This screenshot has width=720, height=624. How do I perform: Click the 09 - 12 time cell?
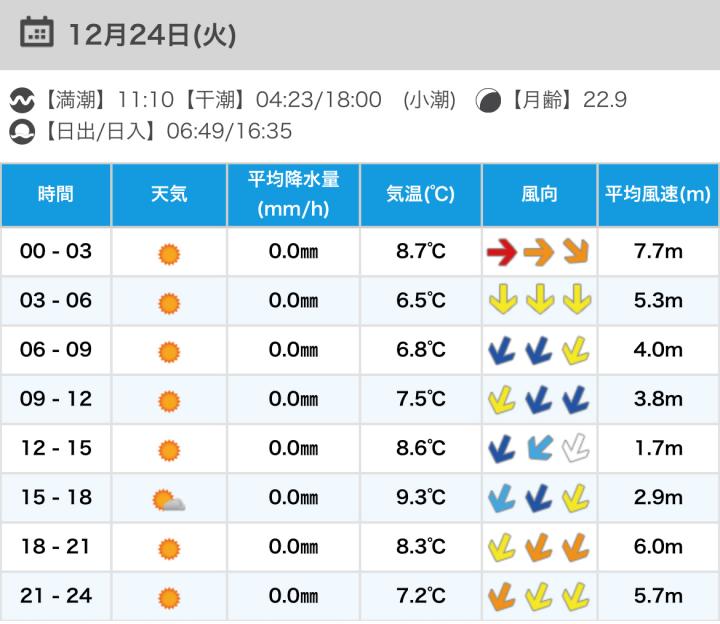click(56, 399)
